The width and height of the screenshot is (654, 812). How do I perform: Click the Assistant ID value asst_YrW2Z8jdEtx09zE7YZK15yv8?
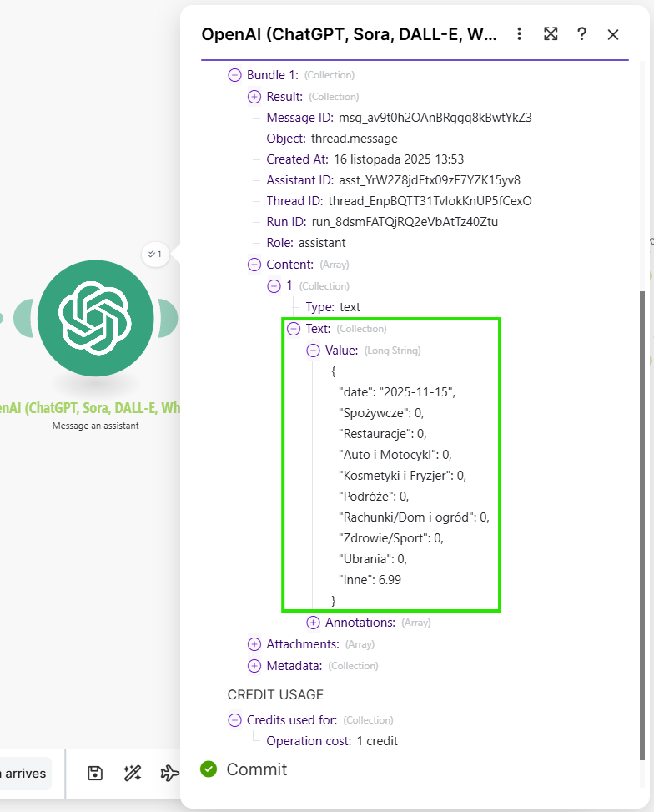pyautogui.click(x=430, y=180)
